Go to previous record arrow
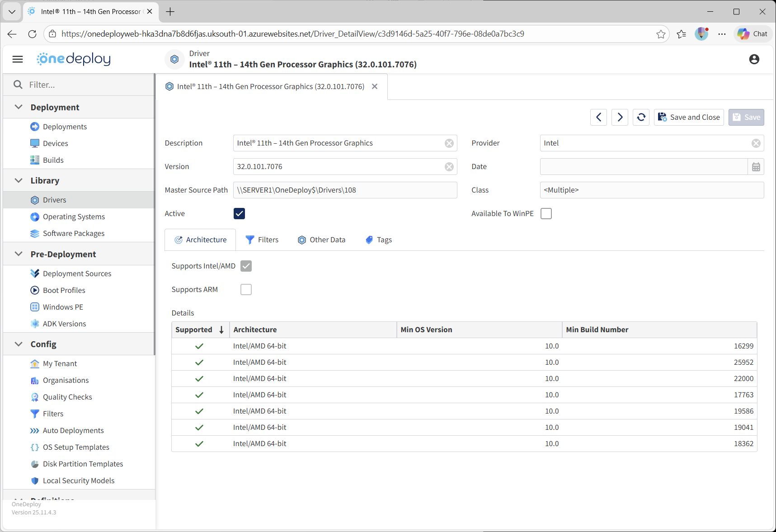This screenshot has height=532, width=776. 598,118
